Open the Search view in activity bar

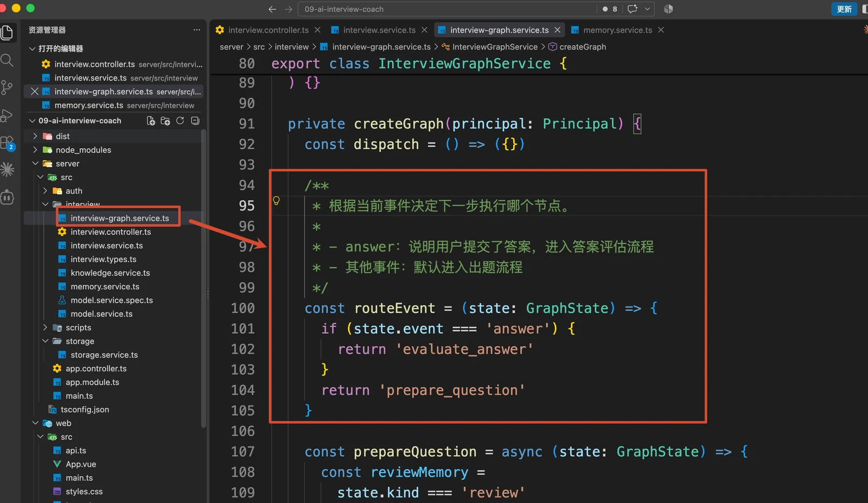pyautogui.click(x=7, y=60)
